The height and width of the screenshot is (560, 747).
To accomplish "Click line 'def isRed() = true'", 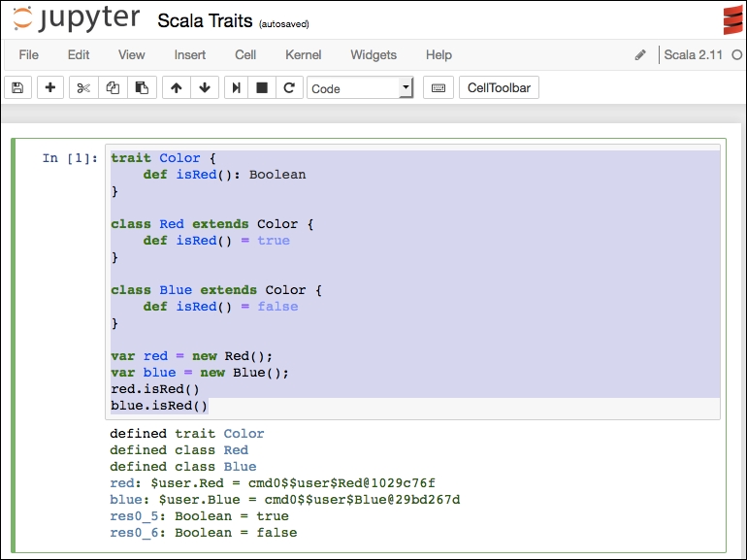I will pyautogui.click(x=216, y=240).
